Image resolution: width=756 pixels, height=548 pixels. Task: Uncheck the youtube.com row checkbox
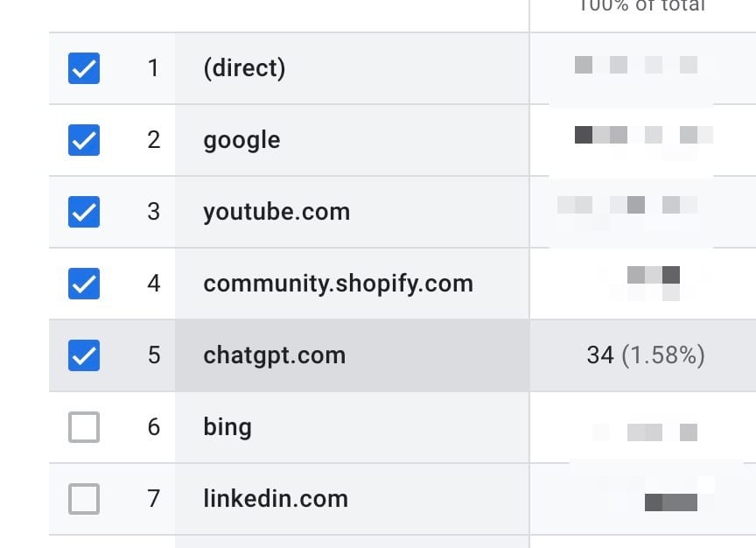pyautogui.click(x=84, y=212)
